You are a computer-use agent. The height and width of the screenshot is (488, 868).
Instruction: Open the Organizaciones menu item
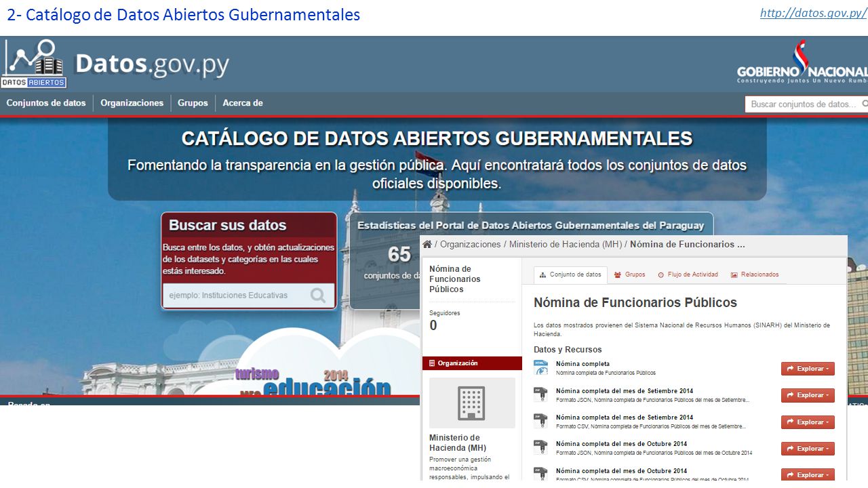[x=132, y=103]
